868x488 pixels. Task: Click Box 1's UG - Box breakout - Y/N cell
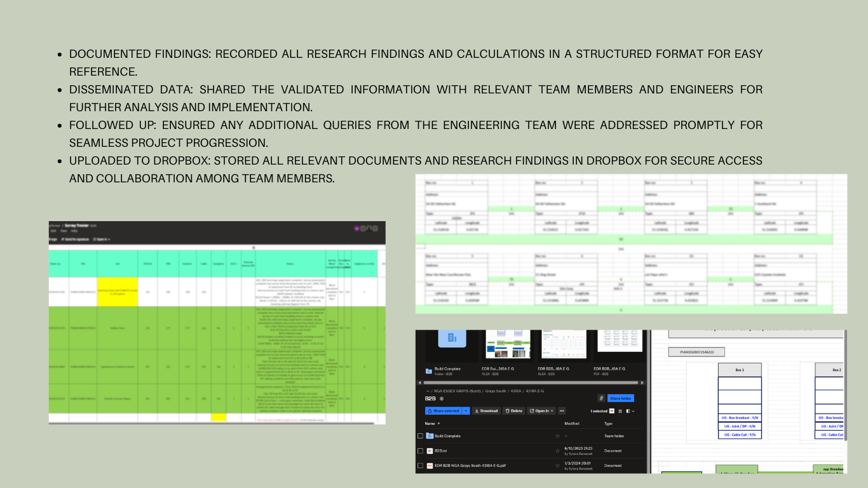click(x=740, y=417)
